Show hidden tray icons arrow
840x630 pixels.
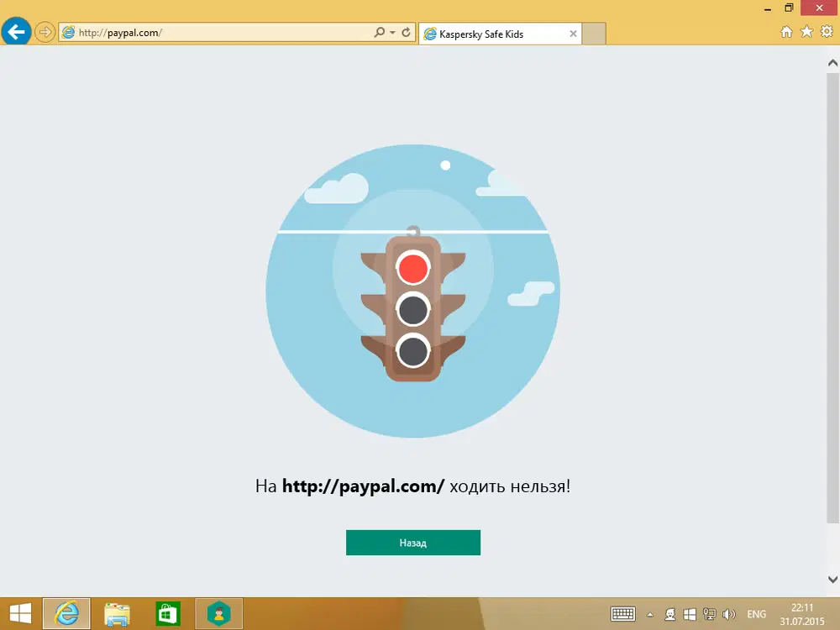click(x=650, y=615)
